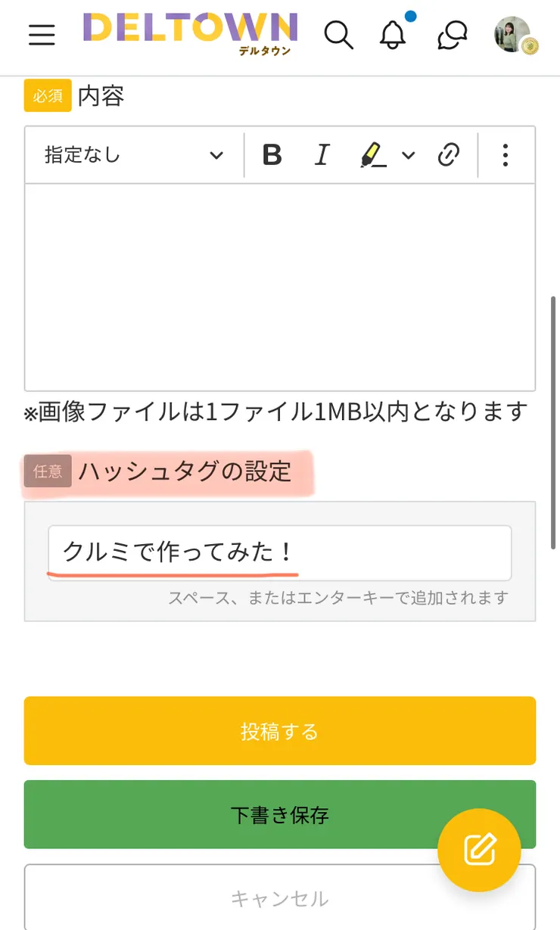Open the hamburger navigation menu
This screenshot has width=560, height=930.
(x=42, y=35)
